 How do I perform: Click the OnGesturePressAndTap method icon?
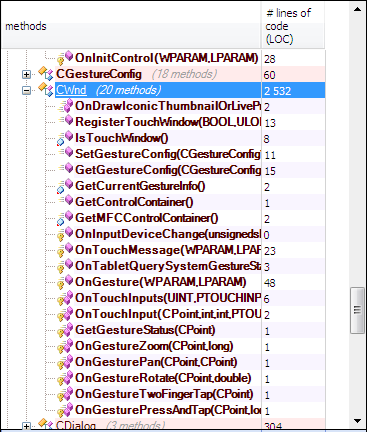tap(65, 410)
